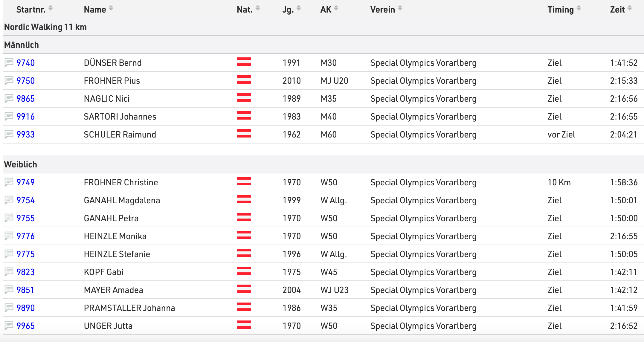
Task: Open comment icon for SCHULER Raimund row
Action: pyautogui.click(x=9, y=134)
